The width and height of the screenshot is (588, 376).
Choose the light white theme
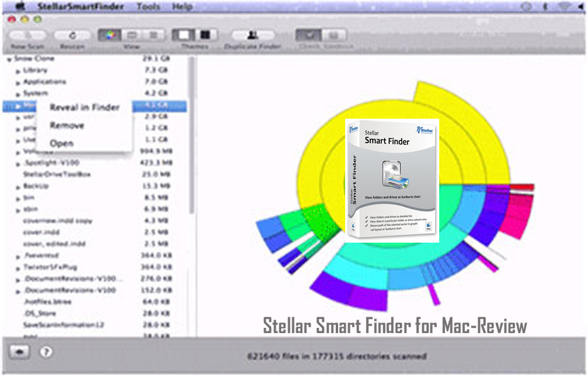click(x=183, y=35)
